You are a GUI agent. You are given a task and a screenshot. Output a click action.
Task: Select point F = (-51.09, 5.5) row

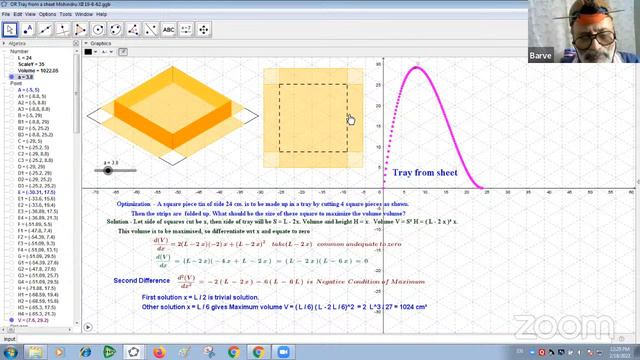point(35,224)
